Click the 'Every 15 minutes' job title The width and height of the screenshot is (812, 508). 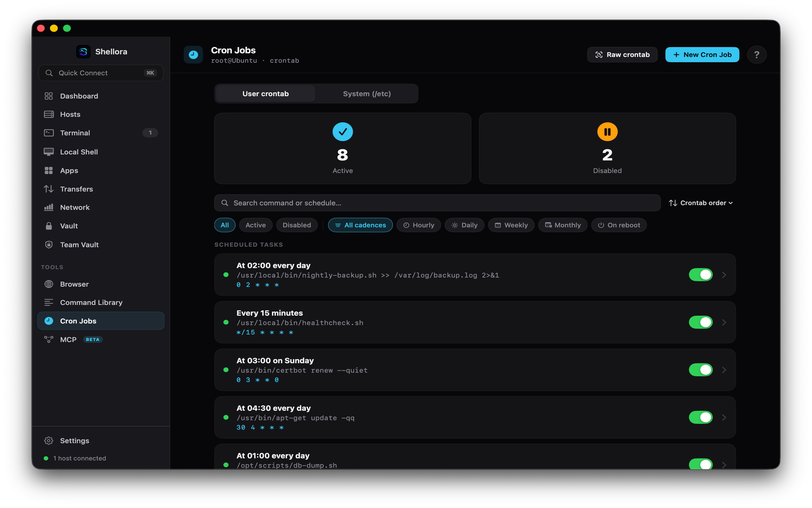click(270, 313)
